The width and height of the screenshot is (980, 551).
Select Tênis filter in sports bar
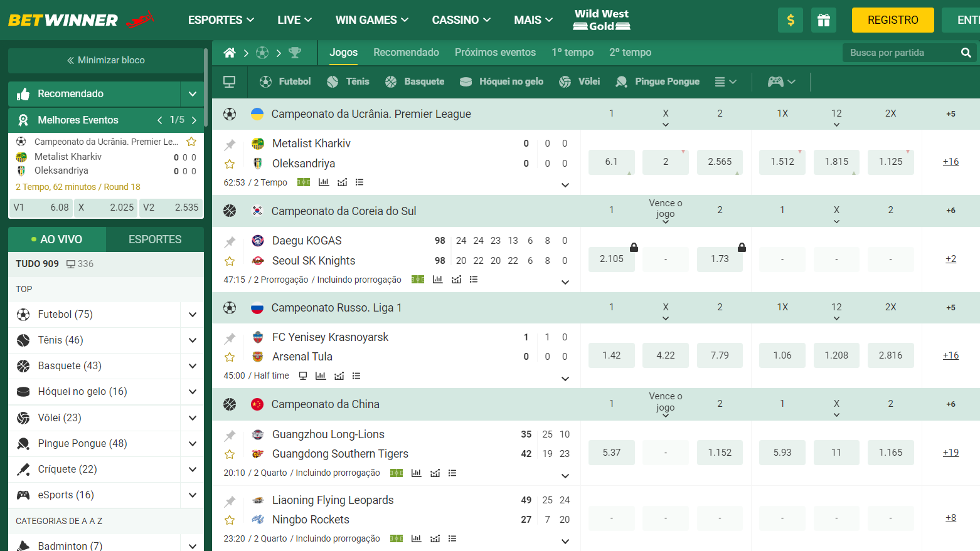(x=348, y=81)
